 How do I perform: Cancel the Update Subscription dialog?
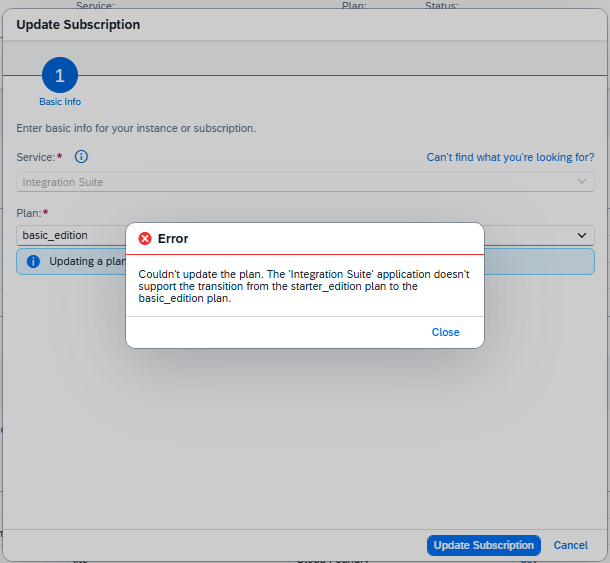570,545
